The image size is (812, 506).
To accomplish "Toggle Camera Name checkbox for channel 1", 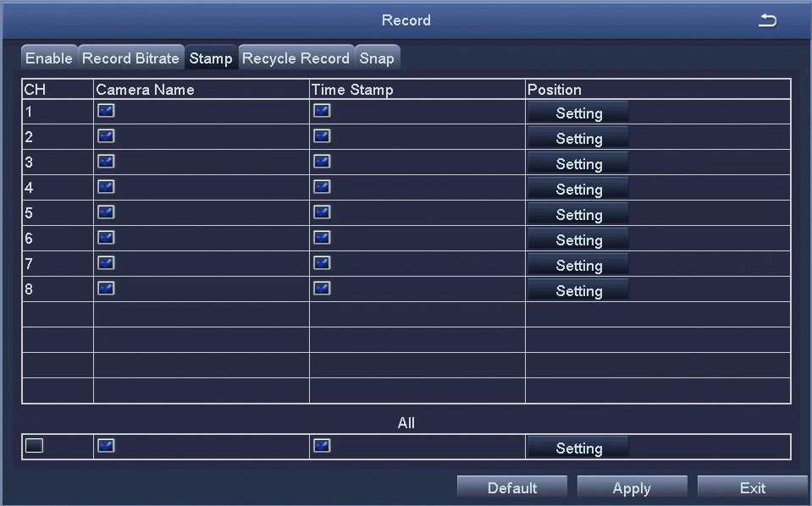I will (x=106, y=111).
